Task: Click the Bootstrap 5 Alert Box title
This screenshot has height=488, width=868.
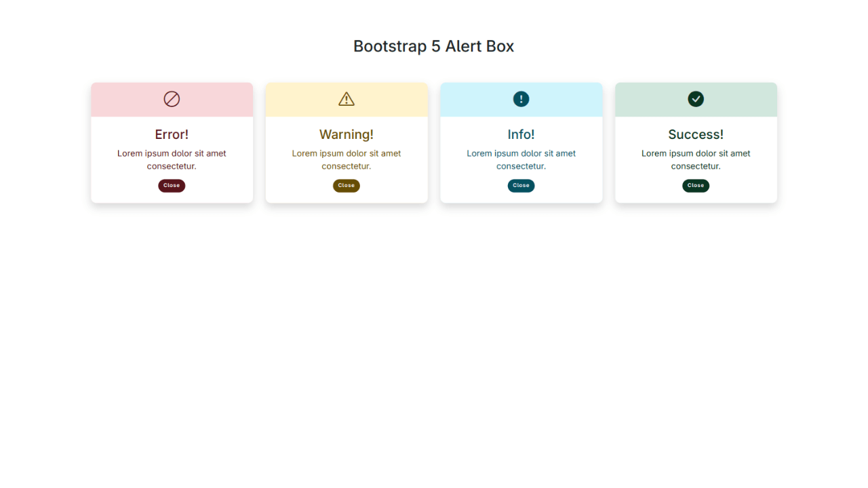Action: coord(433,46)
